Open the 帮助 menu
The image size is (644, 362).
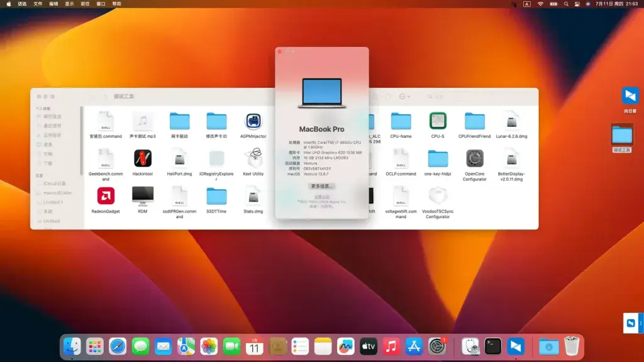point(117,4)
